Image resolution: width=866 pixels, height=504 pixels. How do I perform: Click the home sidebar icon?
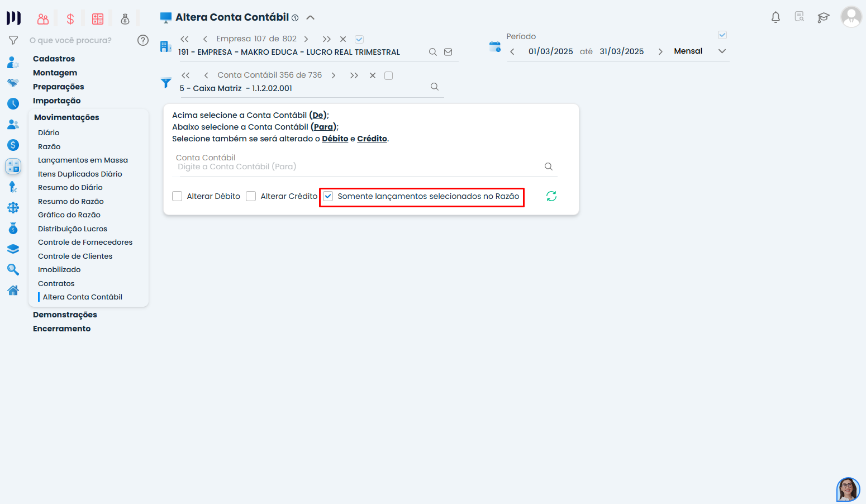(x=13, y=290)
